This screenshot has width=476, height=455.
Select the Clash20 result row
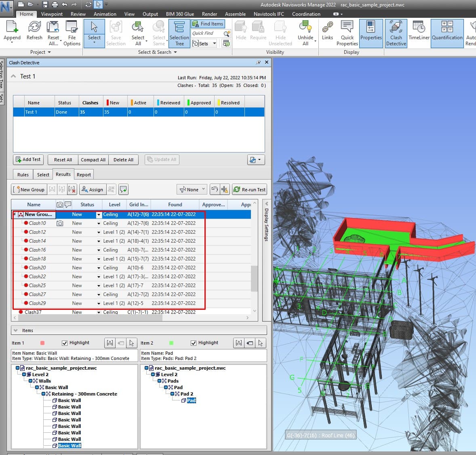(131, 268)
